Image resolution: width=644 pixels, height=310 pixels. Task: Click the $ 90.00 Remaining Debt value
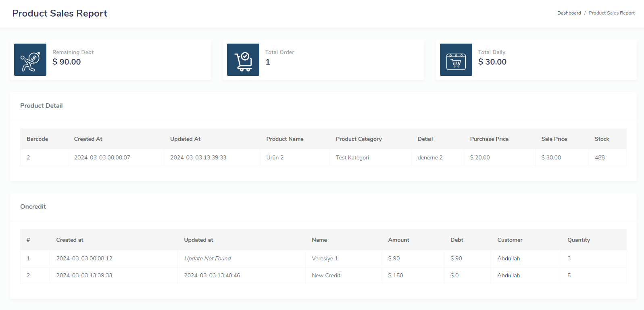click(x=67, y=62)
